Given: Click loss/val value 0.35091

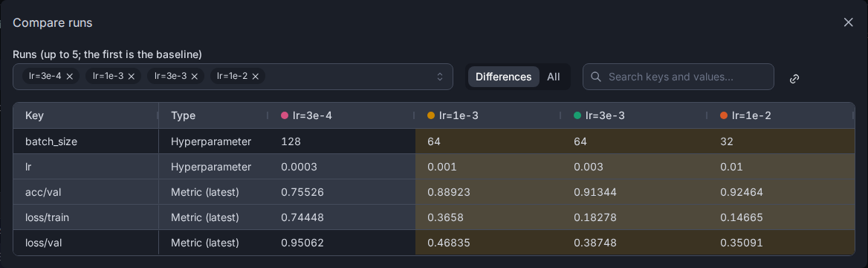Looking at the screenshot, I should pyautogui.click(x=741, y=243).
